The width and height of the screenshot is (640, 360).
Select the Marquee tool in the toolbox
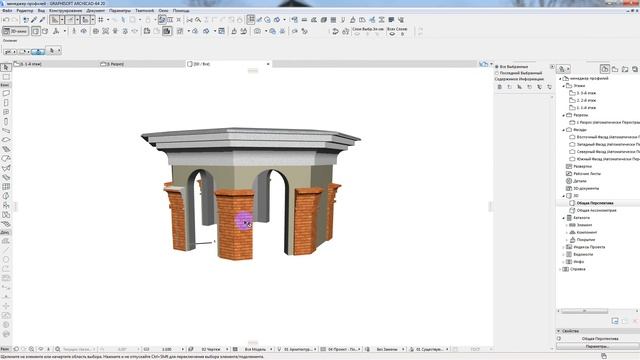(x=6, y=77)
